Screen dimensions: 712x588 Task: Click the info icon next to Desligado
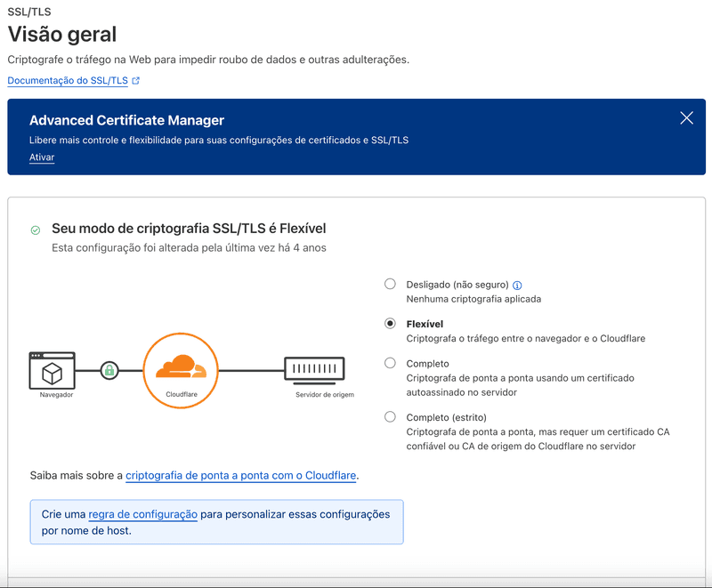click(x=517, y=285)
